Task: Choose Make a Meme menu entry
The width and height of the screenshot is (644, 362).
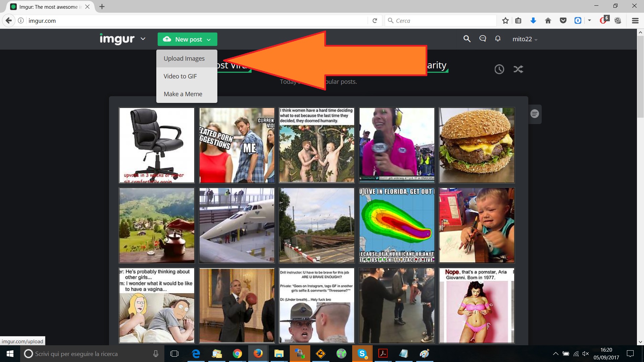Action: point(187,94)
